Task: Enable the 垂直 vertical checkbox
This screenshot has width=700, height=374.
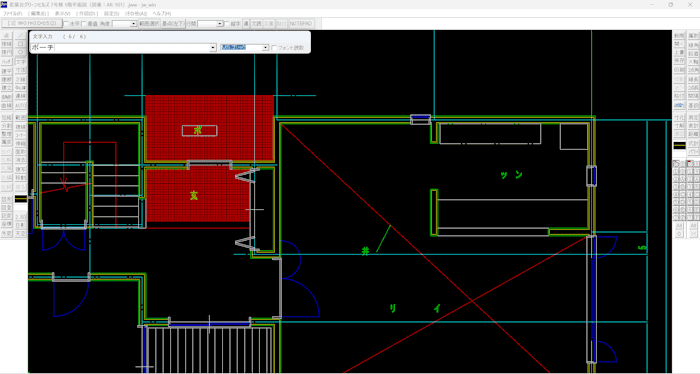Action: click(x=83, y=24)
